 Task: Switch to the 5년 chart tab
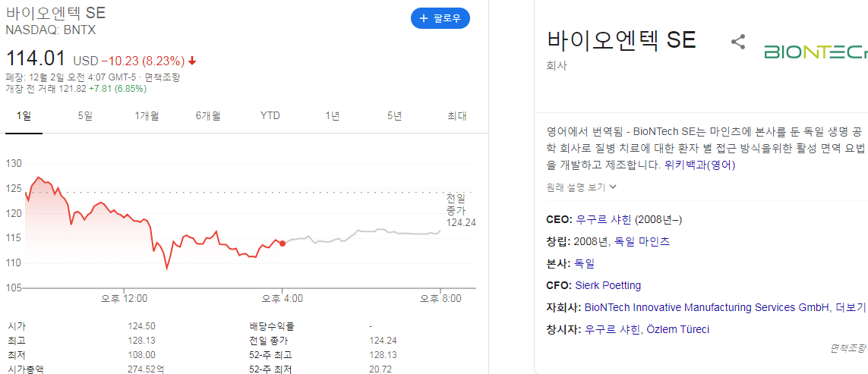(394, 115)
